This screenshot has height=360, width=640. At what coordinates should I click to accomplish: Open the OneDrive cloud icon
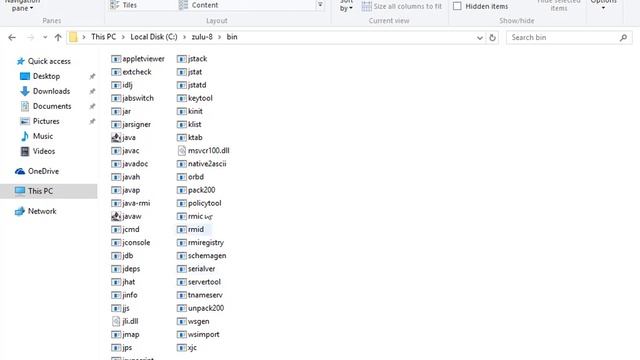[20, 171]
